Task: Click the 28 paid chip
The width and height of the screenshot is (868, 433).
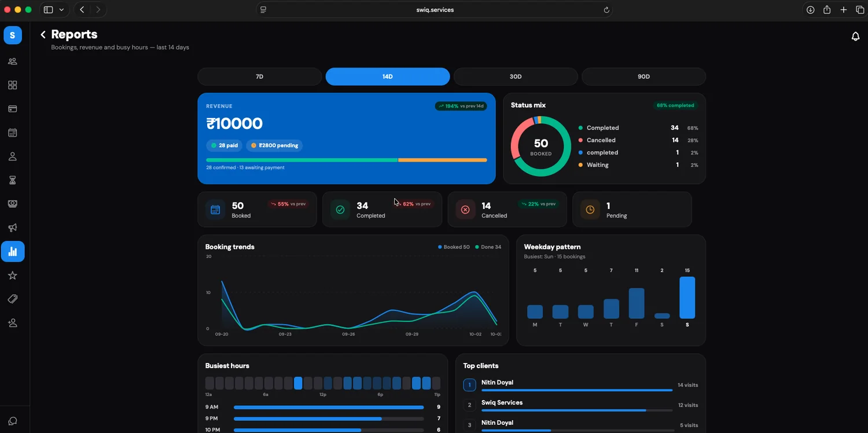Action: (x=225, y=145)
